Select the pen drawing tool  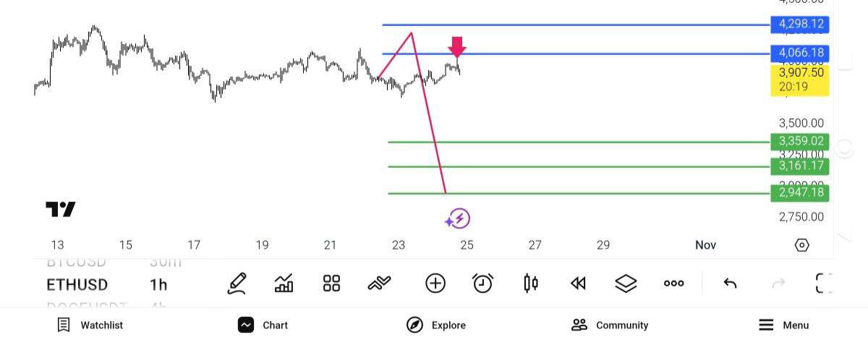tap(237, 284)
